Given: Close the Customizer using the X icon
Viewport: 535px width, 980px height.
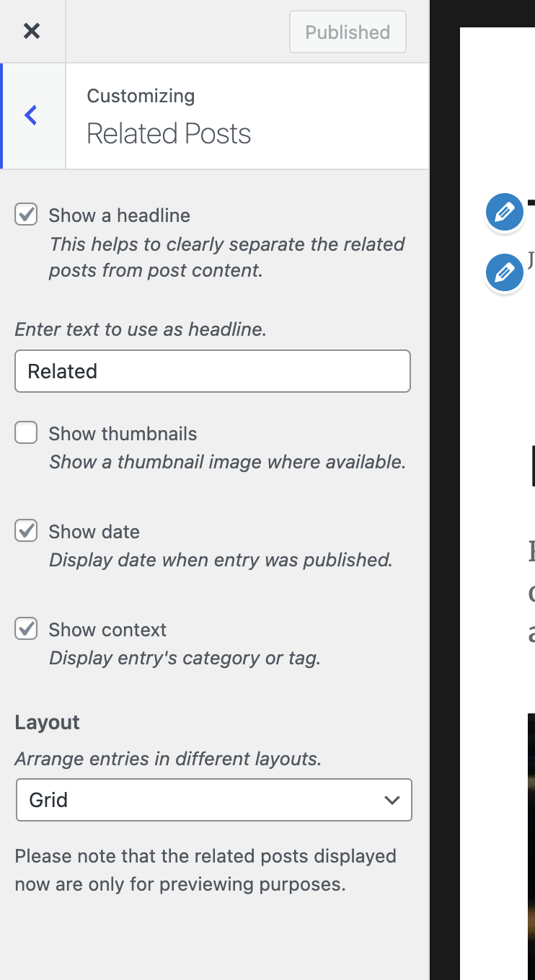Looking at the screenshot, I should click(32, 31).
